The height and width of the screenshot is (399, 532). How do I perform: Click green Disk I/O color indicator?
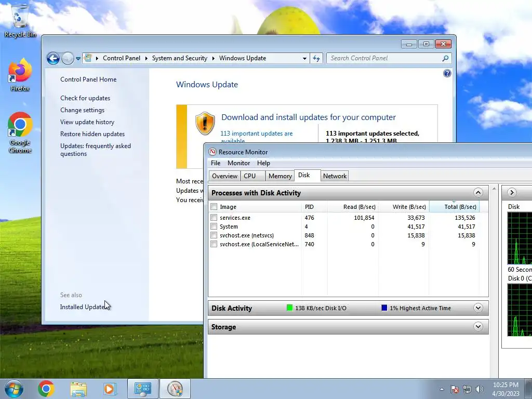click(289, 308)
